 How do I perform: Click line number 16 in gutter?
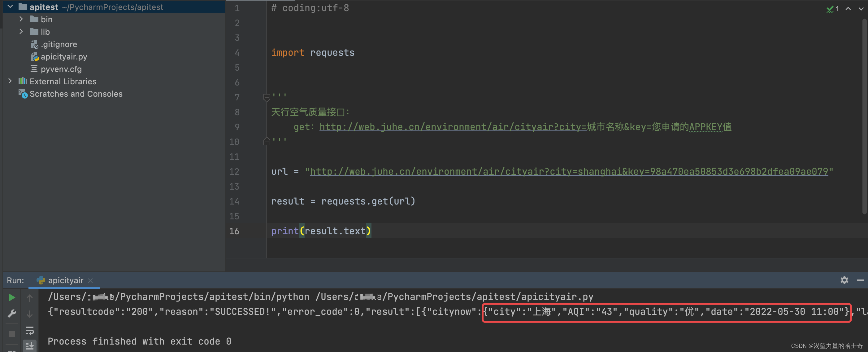pyautogui.click(x=234, y=231)
